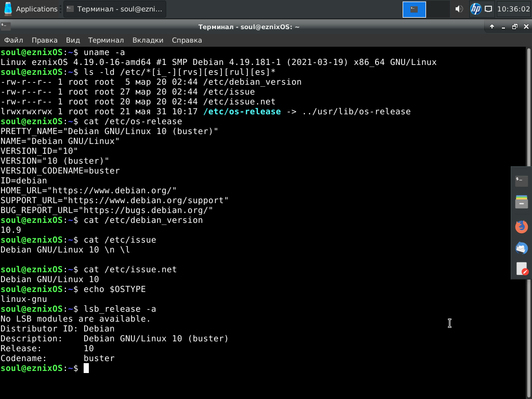Open the Вкладки menu

148,40
